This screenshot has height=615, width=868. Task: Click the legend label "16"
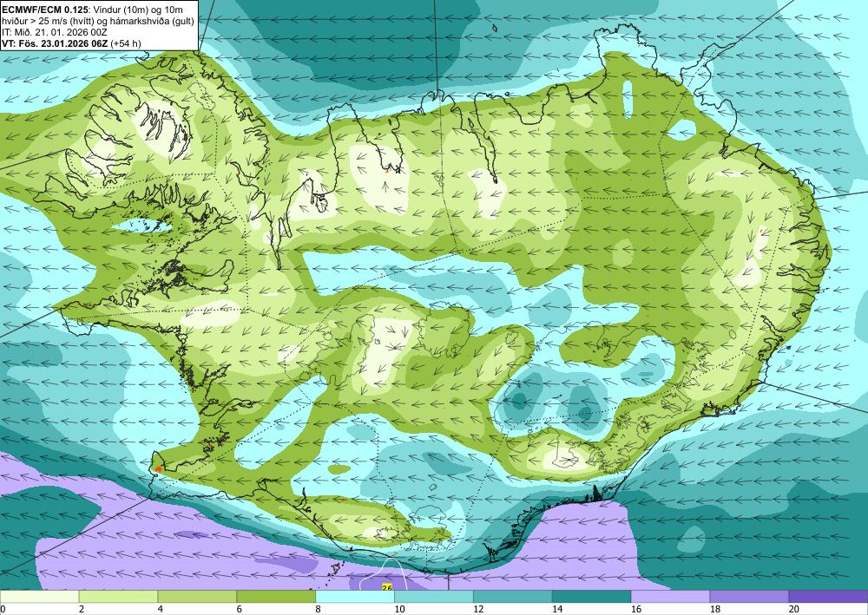tap(636, 609)
